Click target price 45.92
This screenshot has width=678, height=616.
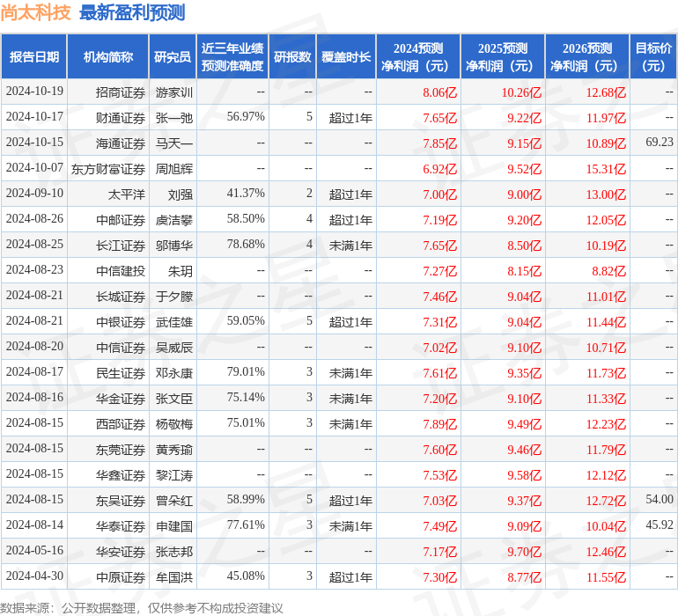pyautogui.click(x=660, y=524)
